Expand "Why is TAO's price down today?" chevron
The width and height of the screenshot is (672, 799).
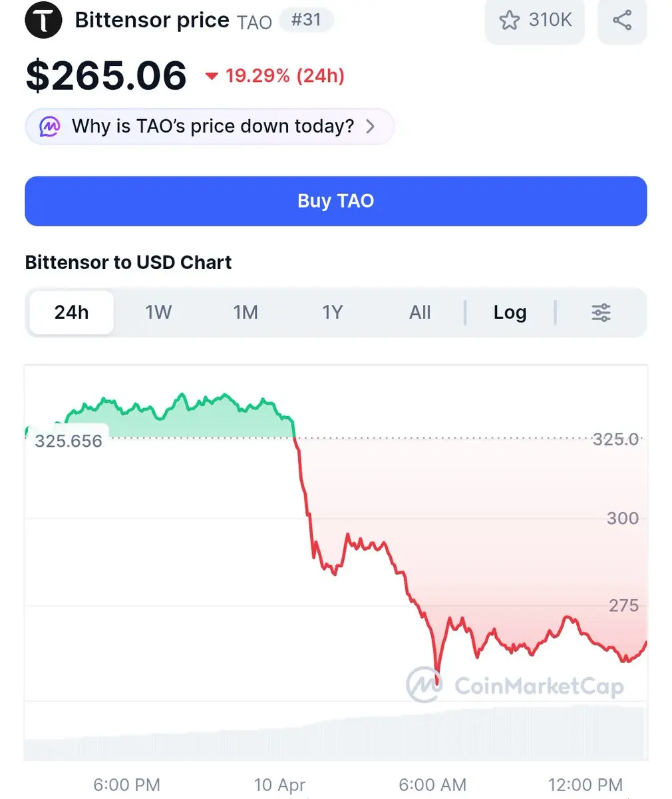pos(371,127)
